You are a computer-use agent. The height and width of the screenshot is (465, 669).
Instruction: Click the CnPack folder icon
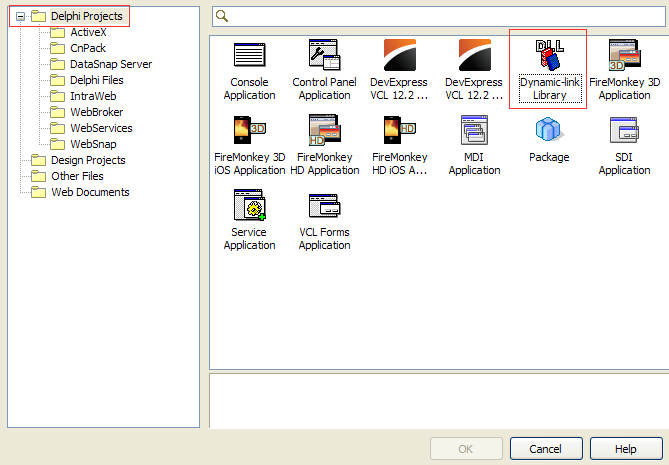pyautogui.click(x=57, y=48)
